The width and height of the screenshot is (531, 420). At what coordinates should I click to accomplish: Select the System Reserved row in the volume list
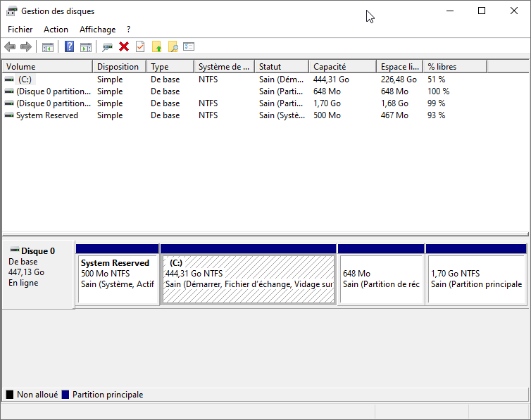[46, 115]
